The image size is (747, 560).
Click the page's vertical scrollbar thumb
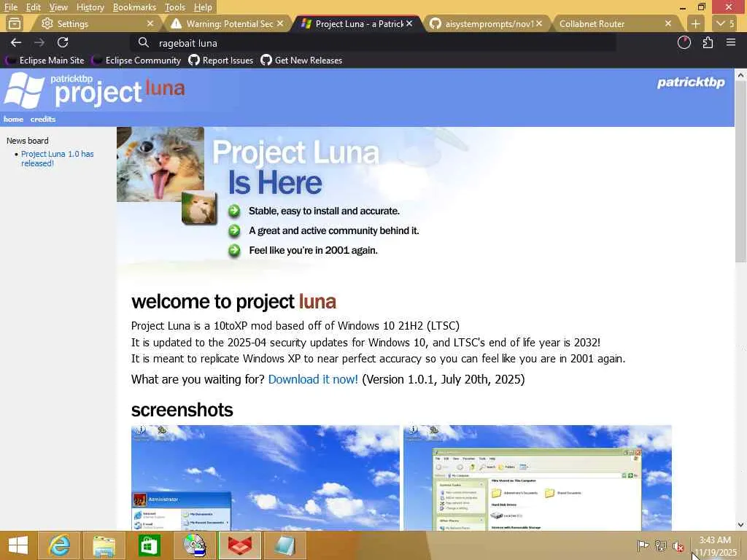tap(740, 171)
